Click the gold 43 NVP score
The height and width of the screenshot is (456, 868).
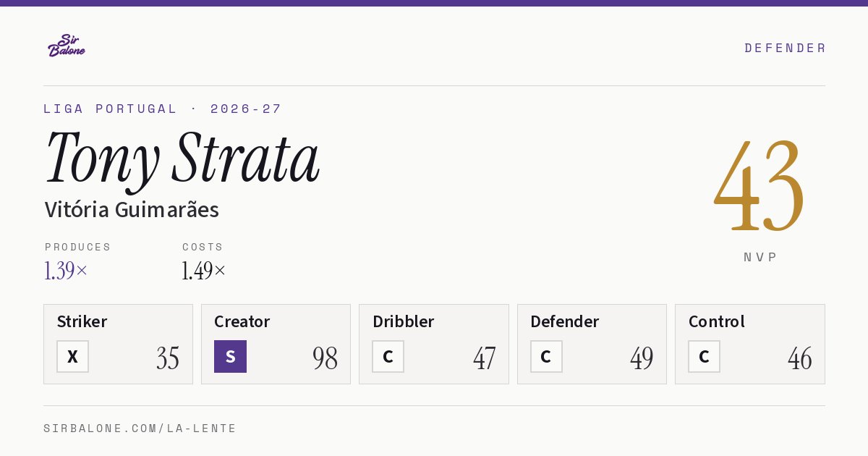point(759,185)
